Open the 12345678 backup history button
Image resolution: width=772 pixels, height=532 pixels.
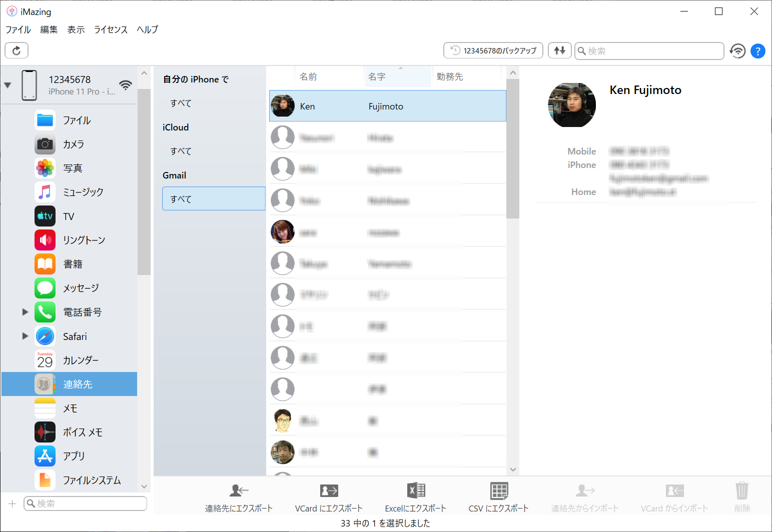pyautogui.click(x=493, y=50)
